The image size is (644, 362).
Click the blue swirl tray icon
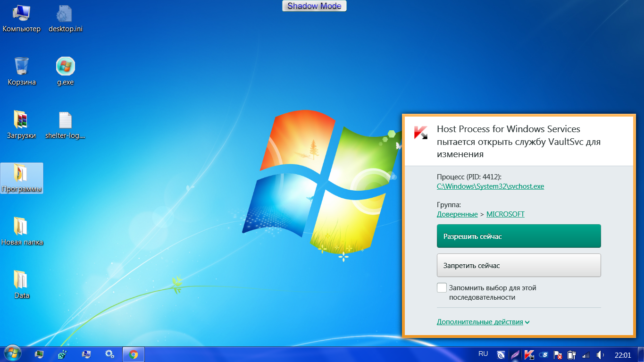click(x=502, y=354)
